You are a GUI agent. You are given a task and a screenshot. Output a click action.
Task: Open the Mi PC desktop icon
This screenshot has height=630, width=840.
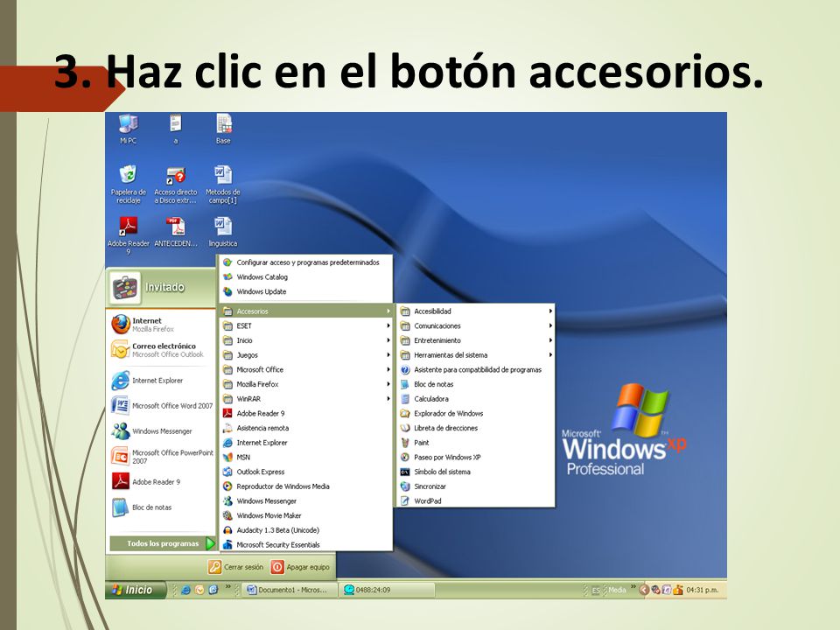pyautogui.click(x=128, y=129)
